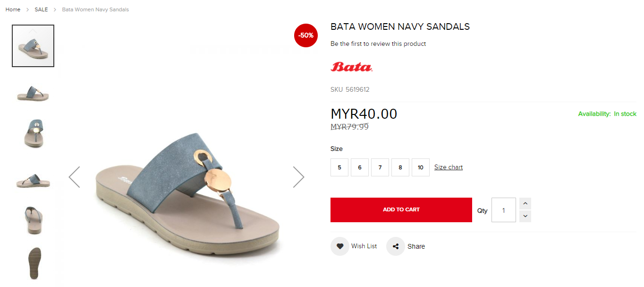Viewport: 644px width, 287px height.
Task: Pick size 8 option
Action: (x=400, y=167)
